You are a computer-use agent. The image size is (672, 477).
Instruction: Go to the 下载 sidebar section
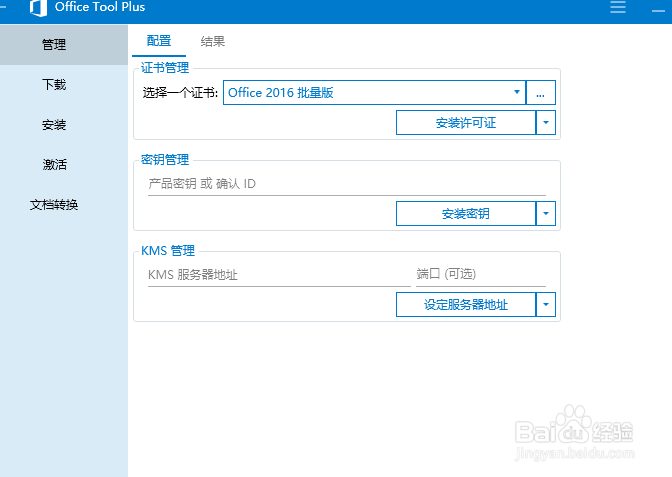(x=64, y=84)
